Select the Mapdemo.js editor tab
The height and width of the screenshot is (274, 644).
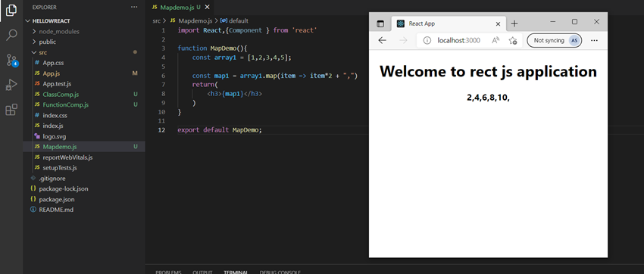click(x=180, y=8)
